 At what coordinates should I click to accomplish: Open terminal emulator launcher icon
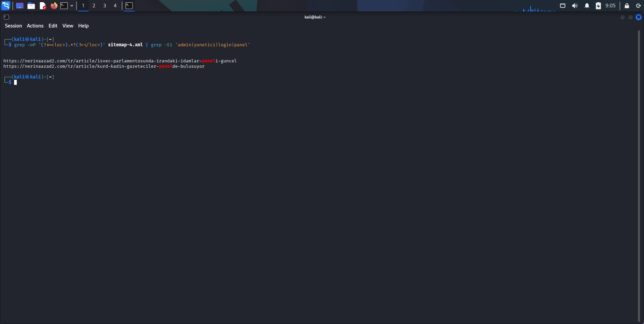click(64, 6)
